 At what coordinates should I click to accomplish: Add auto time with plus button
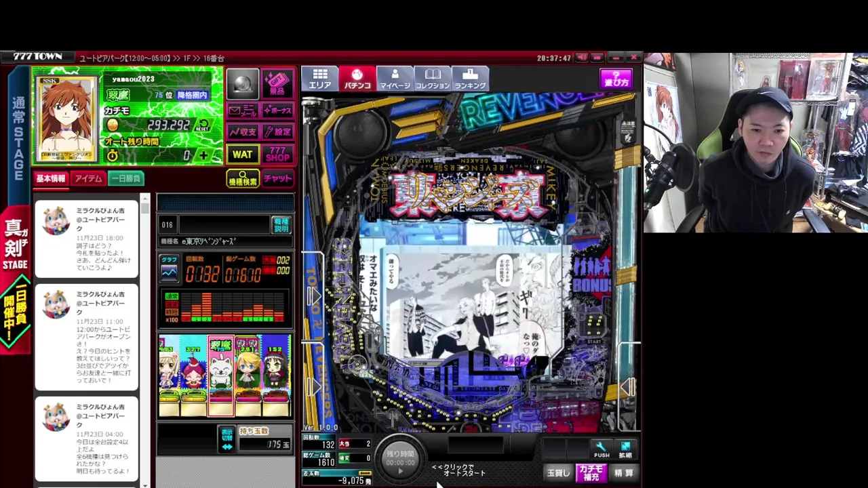pyautogui.click(x=203, y=156)
